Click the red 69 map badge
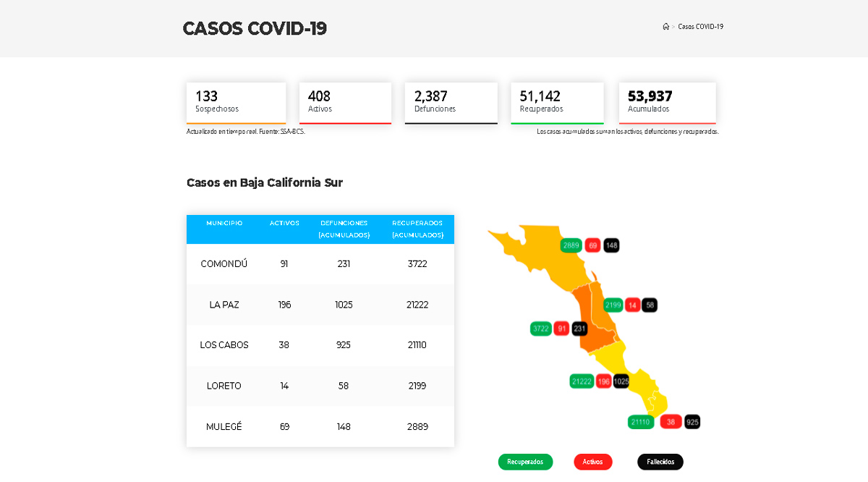This screenshot has height=482, width=868. 593,245
